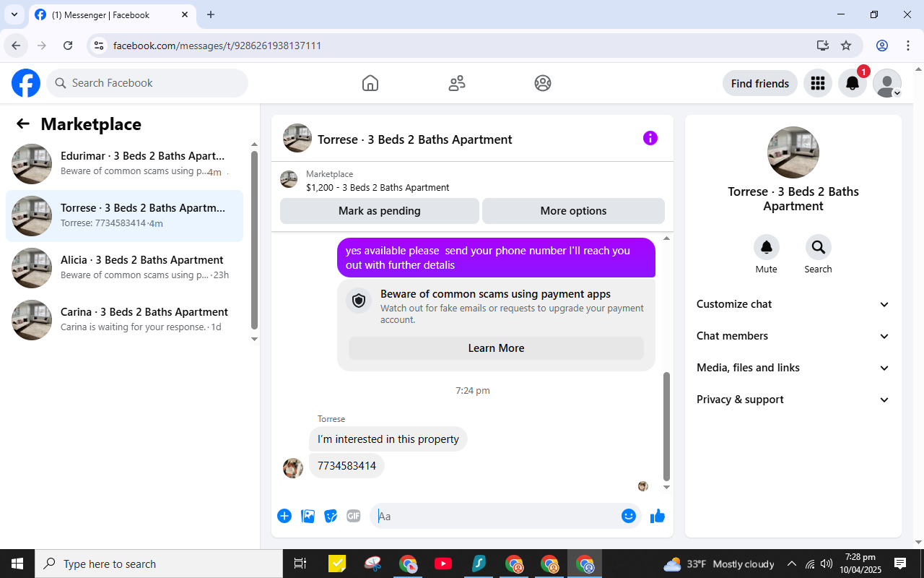Close the Messenger | Facebook tab

(185, 14)
